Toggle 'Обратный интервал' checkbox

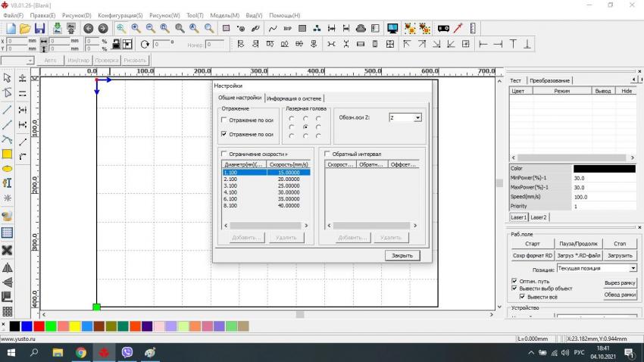327,154
